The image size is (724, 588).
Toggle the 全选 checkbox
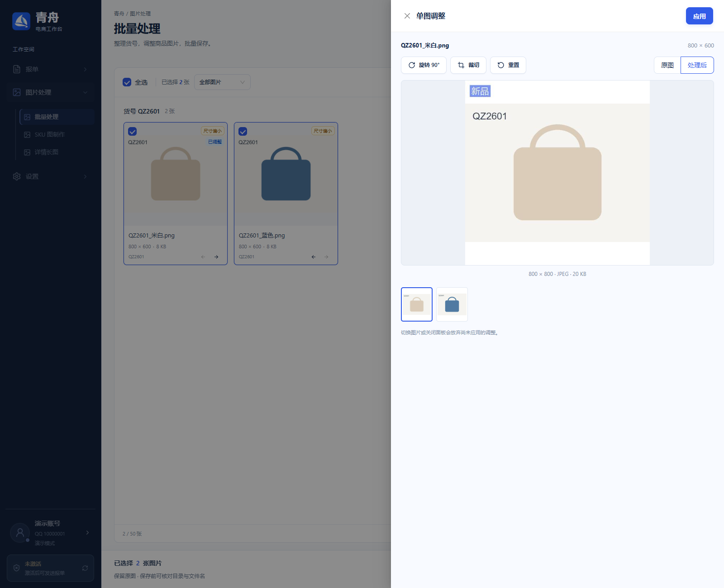click(127, 82)
